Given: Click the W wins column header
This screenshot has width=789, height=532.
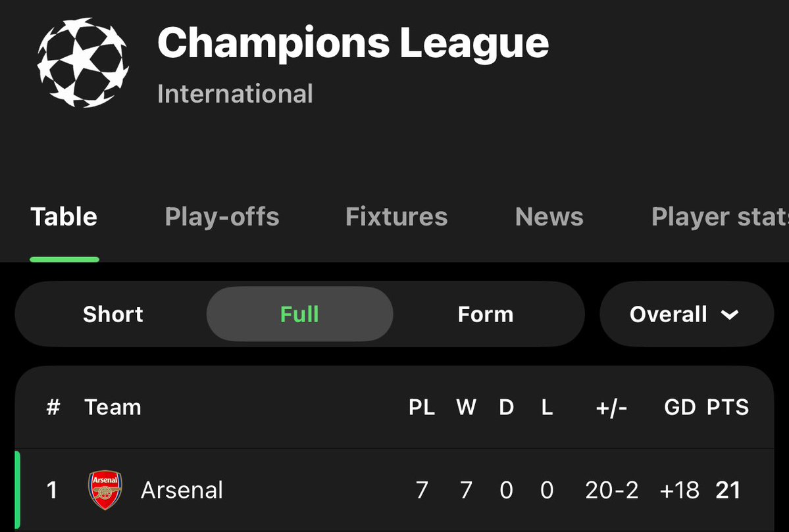Looking at the screenshot, I should pyautogui.click(x=466, y=408).
